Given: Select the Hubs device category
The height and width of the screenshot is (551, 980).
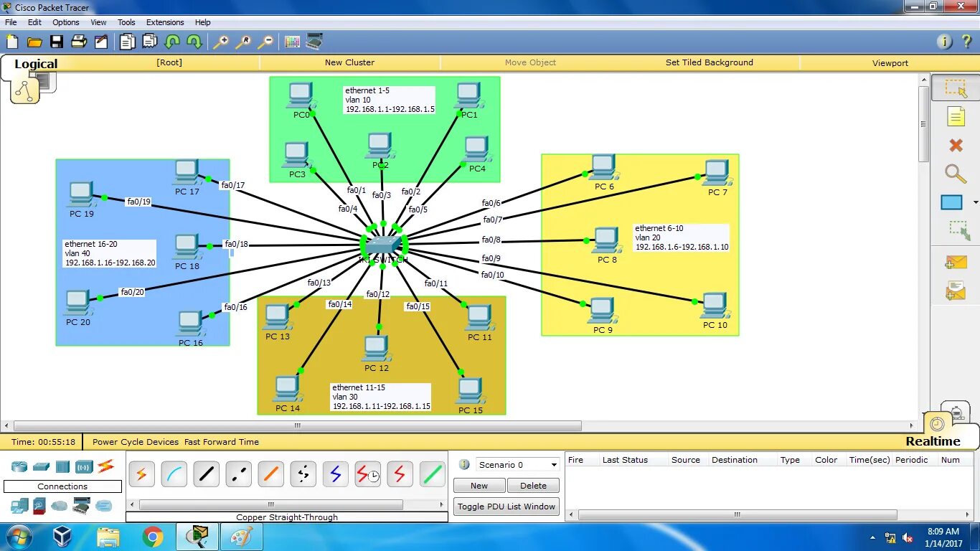Looking at the screenshot, I should pos(62,466).
